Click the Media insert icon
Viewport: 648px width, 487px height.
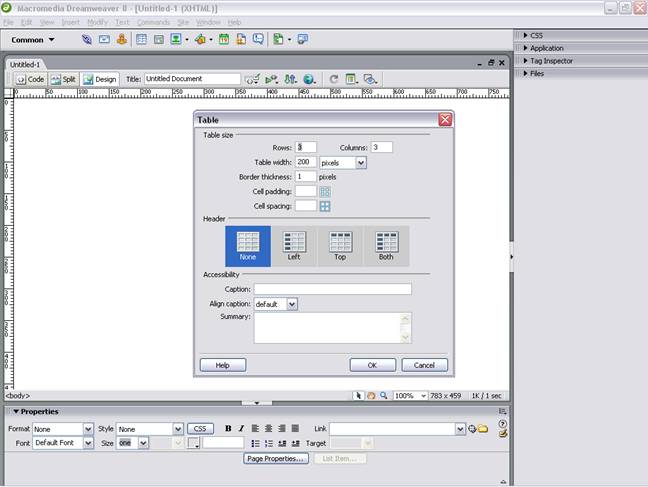[x=200, y=40]
